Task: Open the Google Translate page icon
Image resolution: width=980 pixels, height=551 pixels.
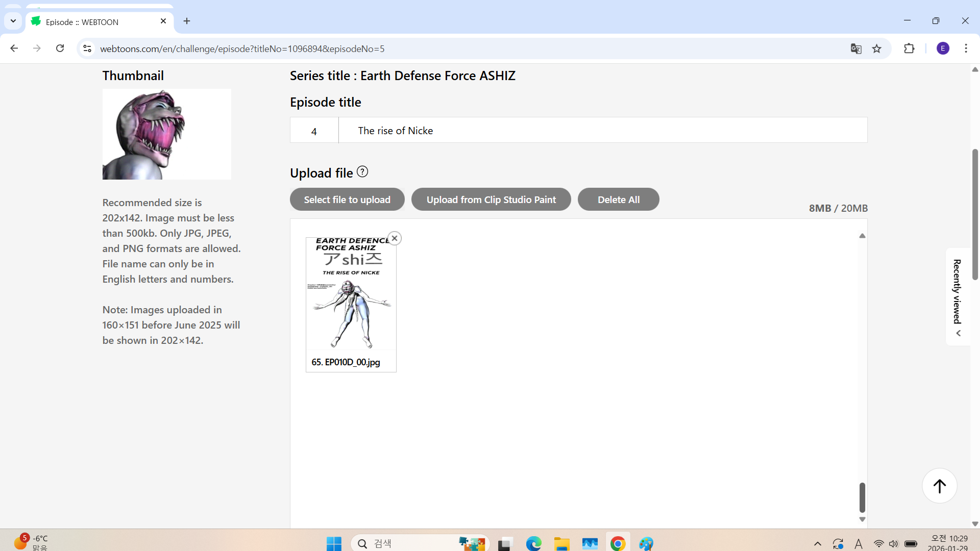Action: coord(856,49)
